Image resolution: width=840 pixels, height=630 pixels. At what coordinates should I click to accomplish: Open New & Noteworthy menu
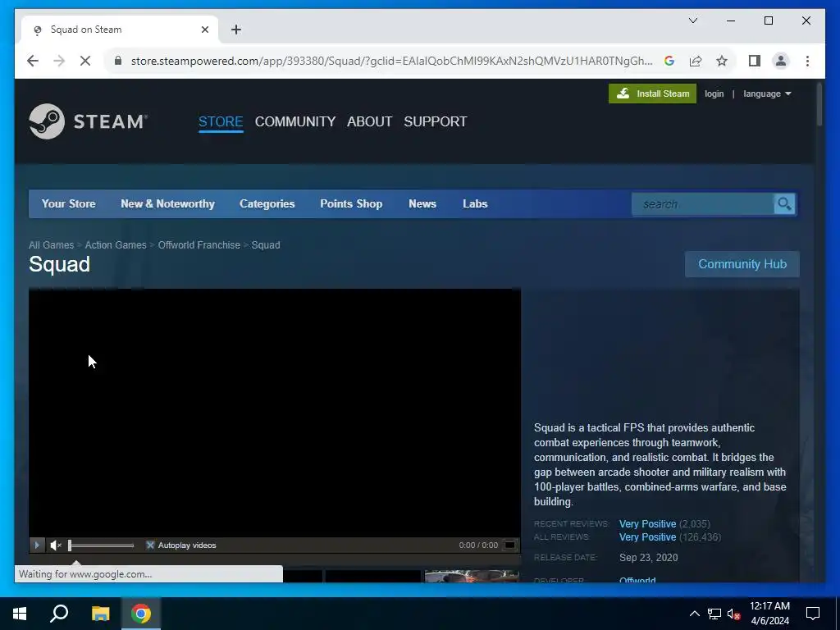tap(167, 203)
